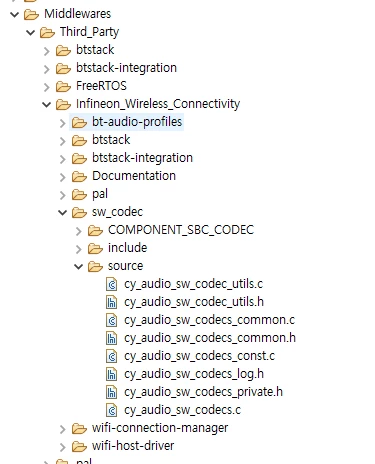Image resolution: width=375 pixels, height=464 pixels.
Task: Expand COMPONENT_SBC_CODEC folder
Action: point(78,231)
